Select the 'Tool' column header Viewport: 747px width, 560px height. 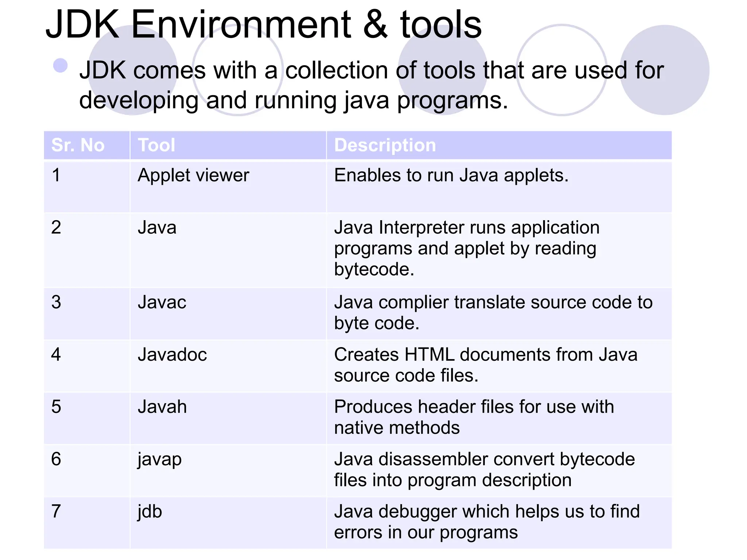click(156, 145)
